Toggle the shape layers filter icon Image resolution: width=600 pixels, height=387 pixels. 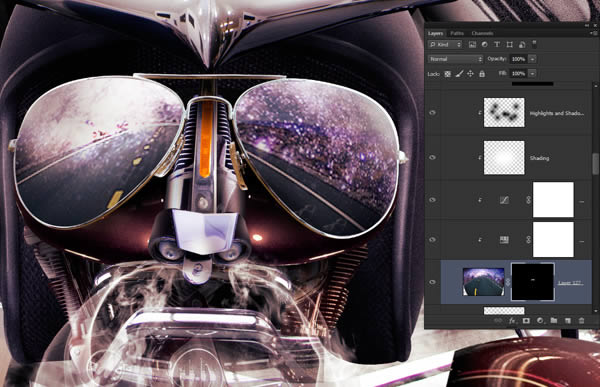(x=509, y=45)
